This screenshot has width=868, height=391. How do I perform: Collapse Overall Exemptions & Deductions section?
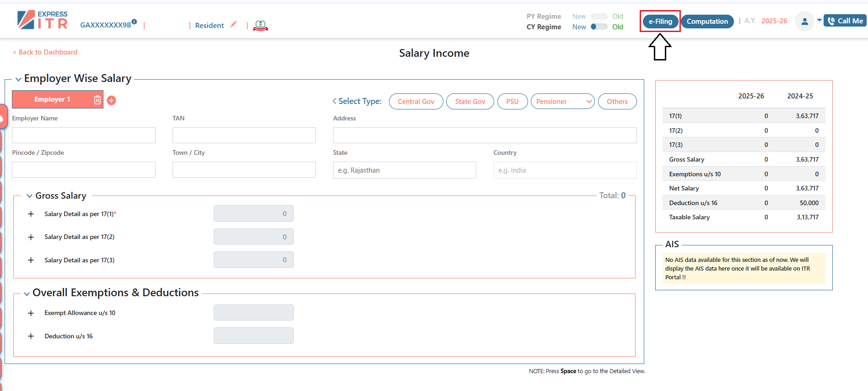(x=27, y=294)
